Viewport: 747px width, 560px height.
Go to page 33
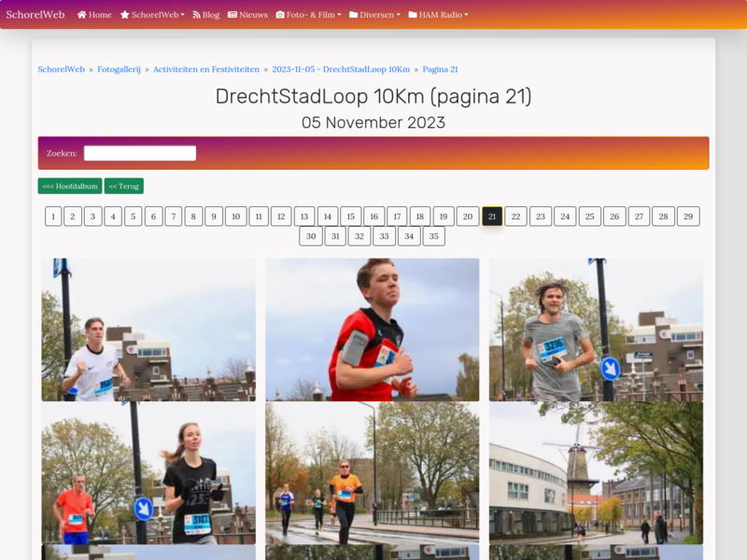[384, 236]
